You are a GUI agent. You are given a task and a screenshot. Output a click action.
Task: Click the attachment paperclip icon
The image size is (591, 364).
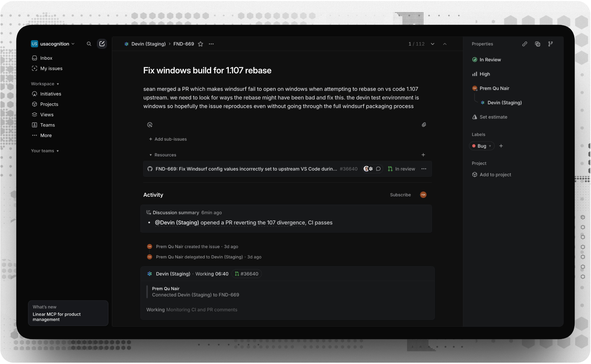tap(424, 125)
